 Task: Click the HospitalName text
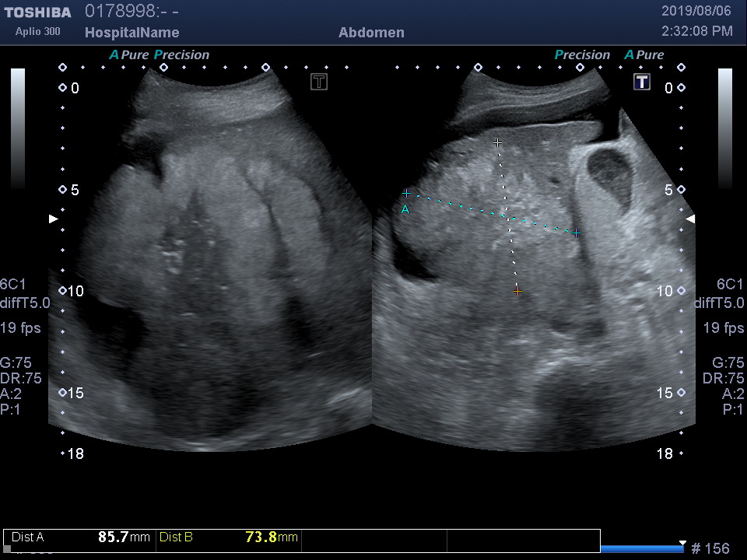[x=132, y=33]
